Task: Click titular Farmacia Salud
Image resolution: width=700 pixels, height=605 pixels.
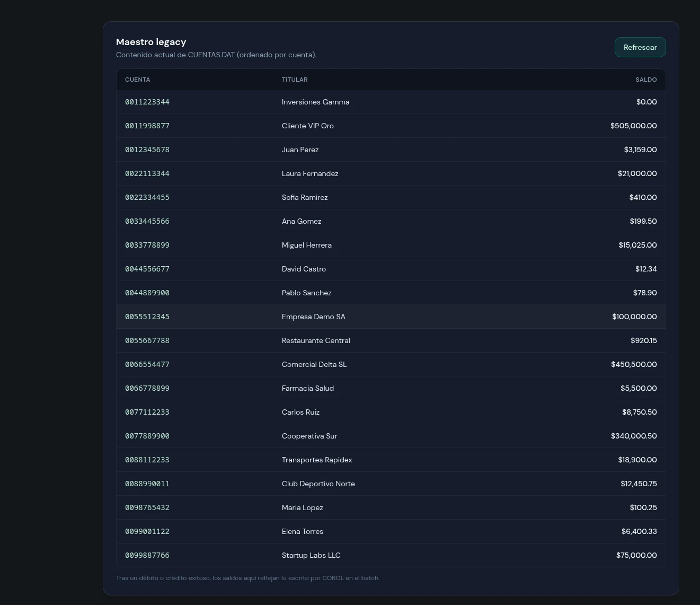Action: (308, 388)
